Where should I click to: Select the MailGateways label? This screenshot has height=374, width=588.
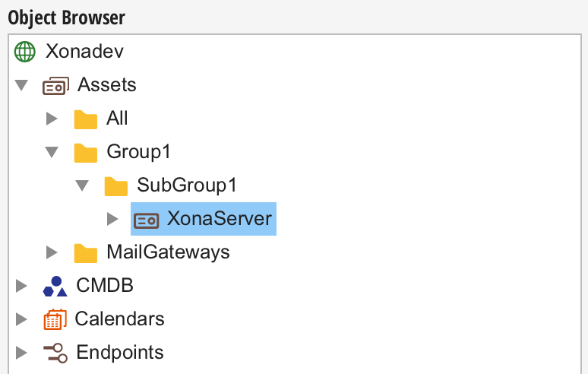coord(168,252)
